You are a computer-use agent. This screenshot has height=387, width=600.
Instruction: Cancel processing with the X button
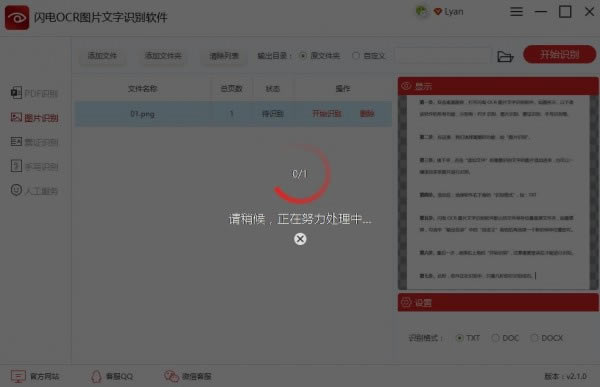[300, 239]
